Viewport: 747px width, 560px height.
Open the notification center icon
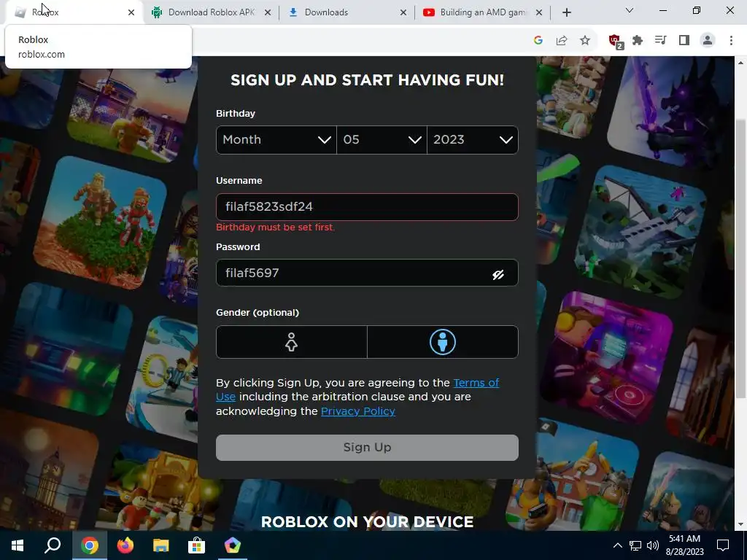(x=723, y=545)
